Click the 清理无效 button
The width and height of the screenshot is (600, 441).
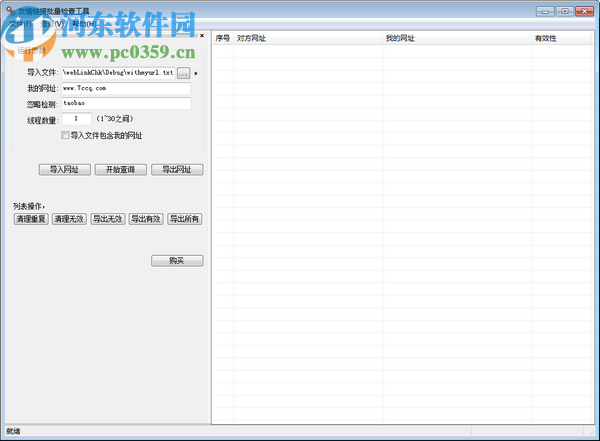69,219
